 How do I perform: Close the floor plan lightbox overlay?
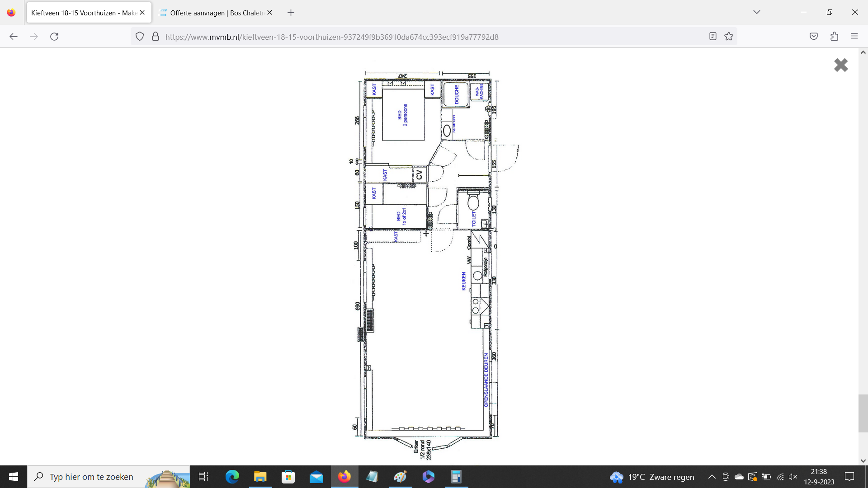[x=840, y=65]
